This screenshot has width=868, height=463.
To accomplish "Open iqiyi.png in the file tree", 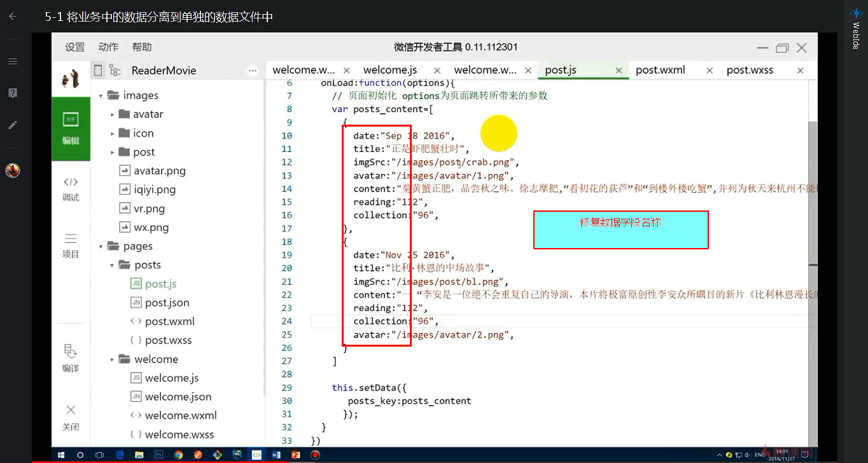I will click(x=155, y=190).
